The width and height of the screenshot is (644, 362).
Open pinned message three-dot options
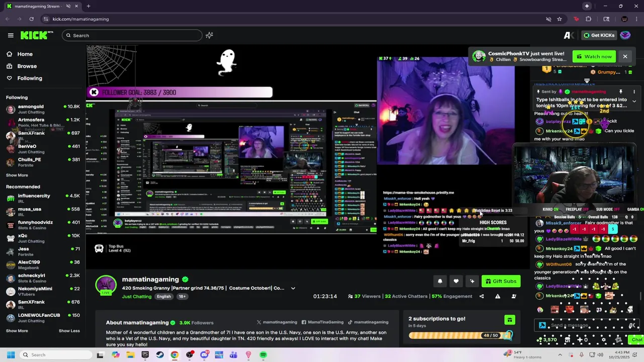634,92
